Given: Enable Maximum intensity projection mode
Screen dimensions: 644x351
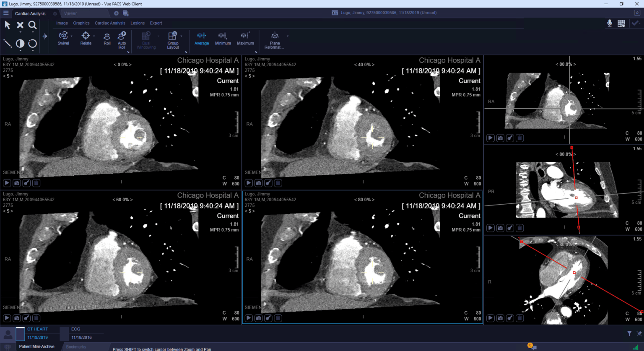Looking at the screenshot, I should click(245, 38).
